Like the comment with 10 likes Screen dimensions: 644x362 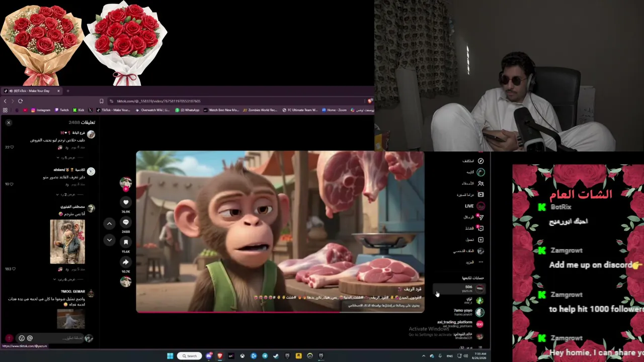(x=12, y=184)
